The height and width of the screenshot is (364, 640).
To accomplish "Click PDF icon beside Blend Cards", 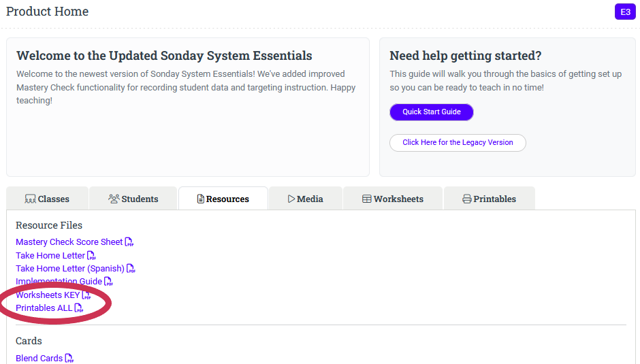I will pos(69,359).
